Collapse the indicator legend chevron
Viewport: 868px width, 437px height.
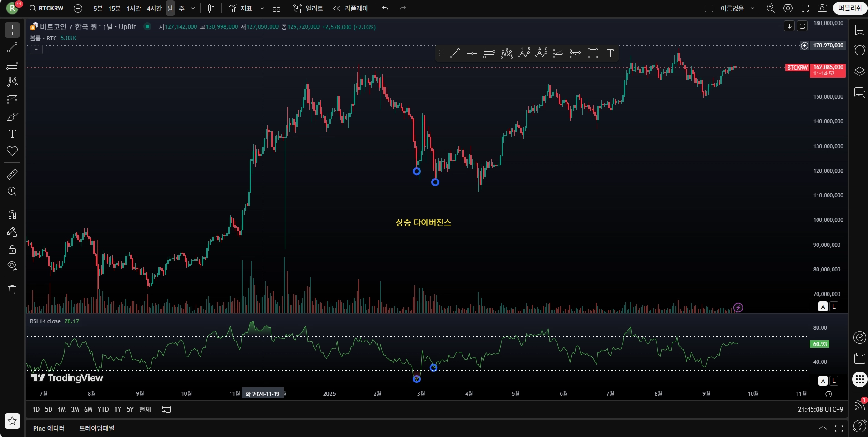pos(36,50)
